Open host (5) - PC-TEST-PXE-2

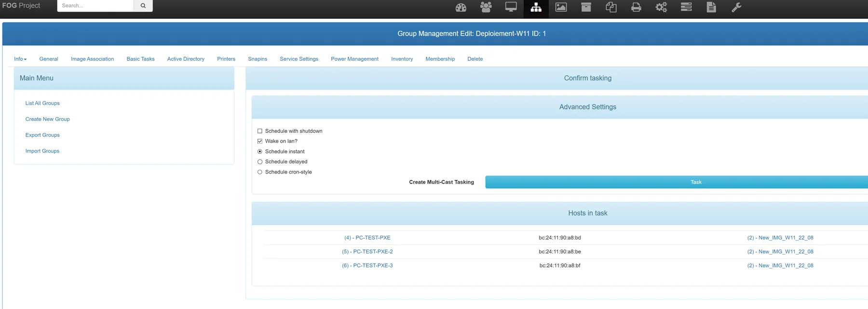point(367,252)
